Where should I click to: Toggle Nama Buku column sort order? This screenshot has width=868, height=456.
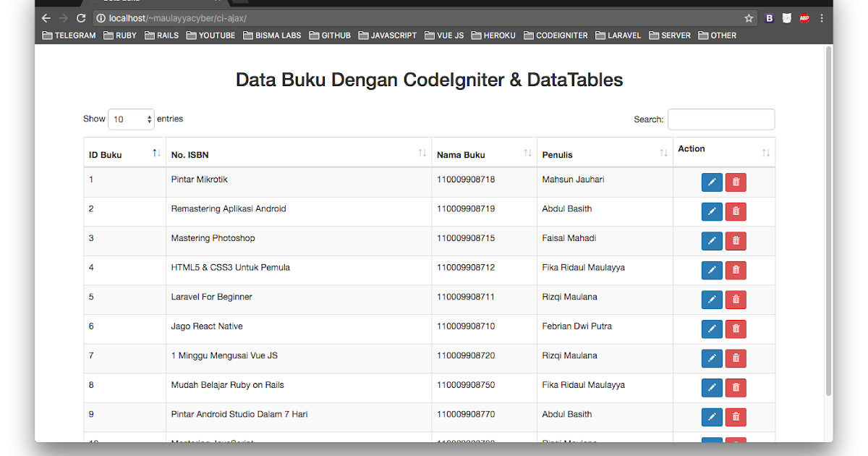(526, 153)
